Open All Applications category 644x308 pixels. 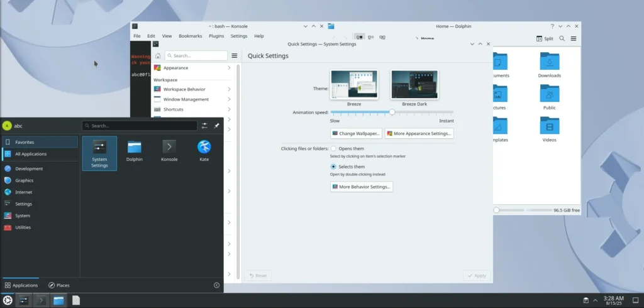[40, 154]
